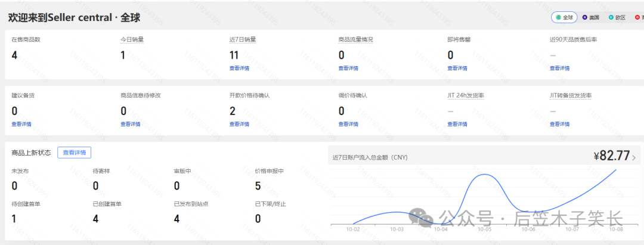Click the 查看详情 button beside 商品上新状态
The width and height of the screenshot is (644, 245).
[x=75, y=153]
